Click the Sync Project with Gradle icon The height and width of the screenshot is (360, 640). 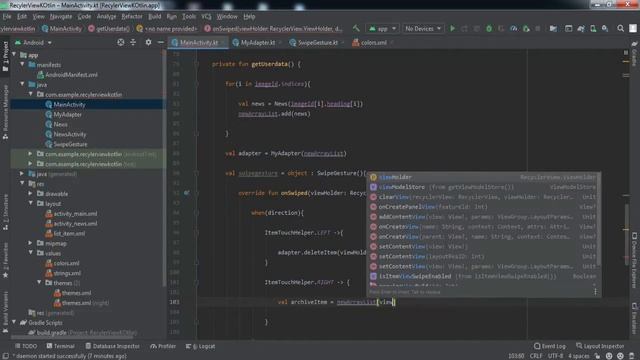click(x=580, y=29)
